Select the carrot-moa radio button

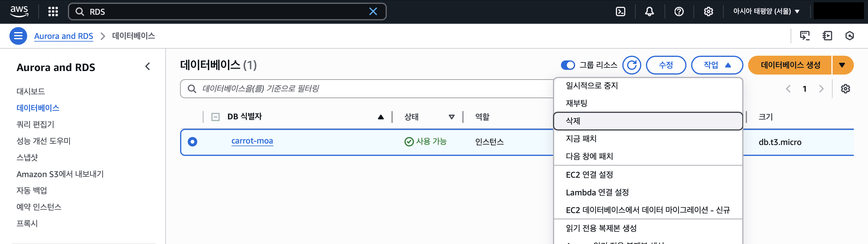pos(192,142)
